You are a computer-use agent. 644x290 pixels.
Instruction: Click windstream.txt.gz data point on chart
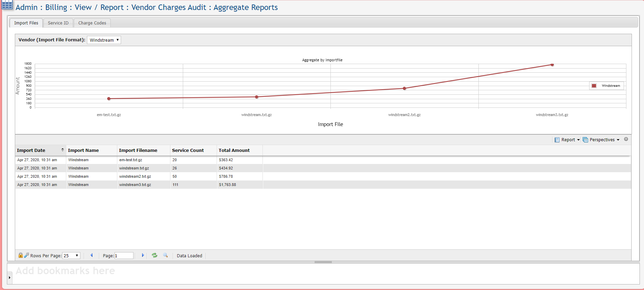point(257,97)
